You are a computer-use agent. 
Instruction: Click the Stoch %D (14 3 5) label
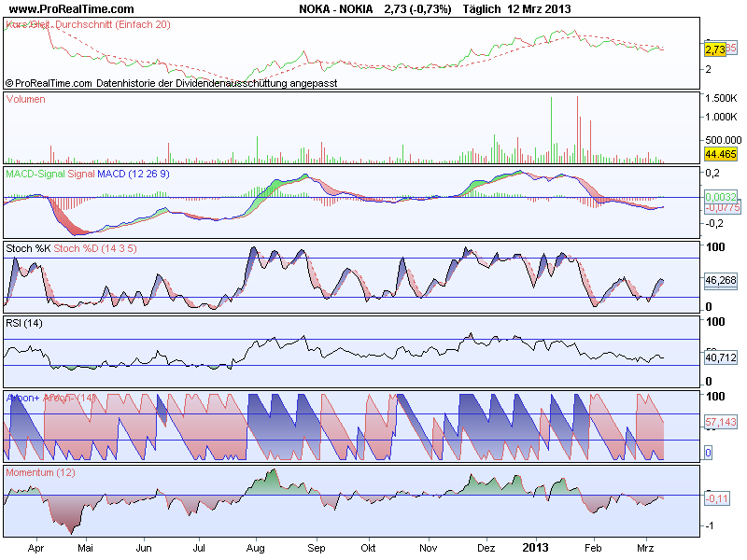tap(95, 248)
